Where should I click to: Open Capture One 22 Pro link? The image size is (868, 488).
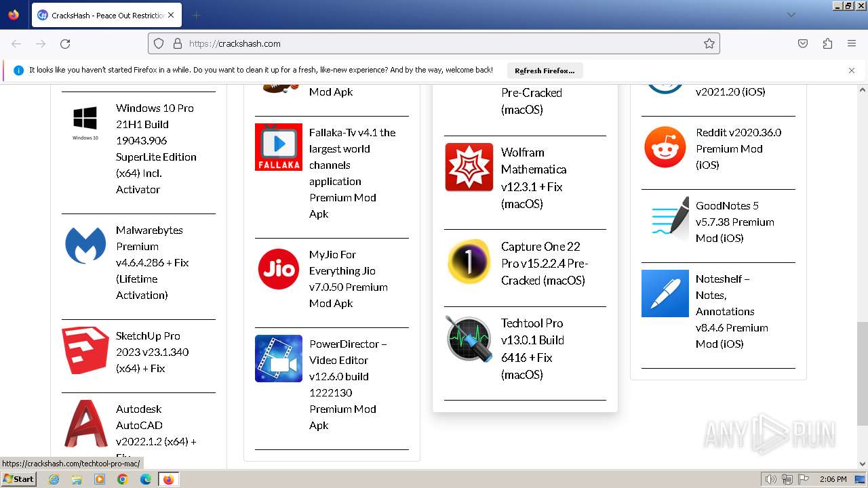pyautogui.click(x=545, y=263)
